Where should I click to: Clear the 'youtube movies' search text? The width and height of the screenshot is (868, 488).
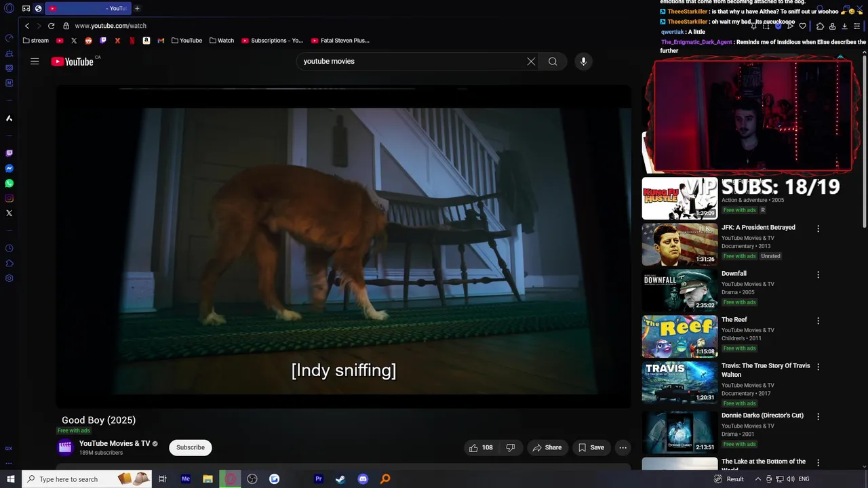(x=531, y=61)
